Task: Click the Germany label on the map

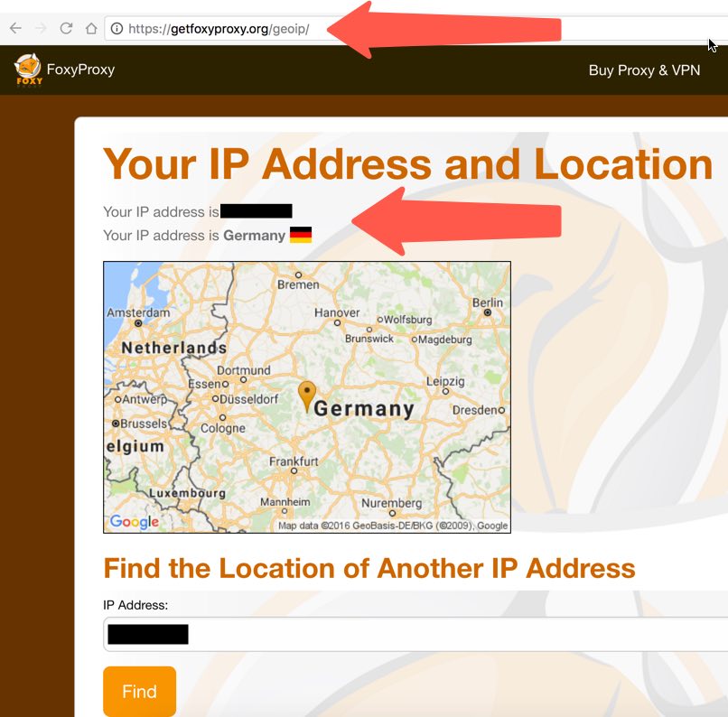Action: pyautogui.click(x=364, y=409)
